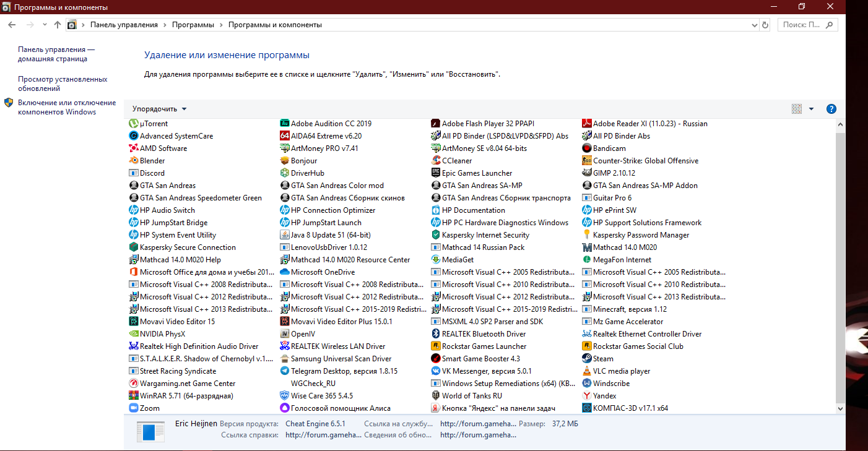The image size is (868, 451).
Task: Click the Minecraft program icon
Action: click(587, 309)
